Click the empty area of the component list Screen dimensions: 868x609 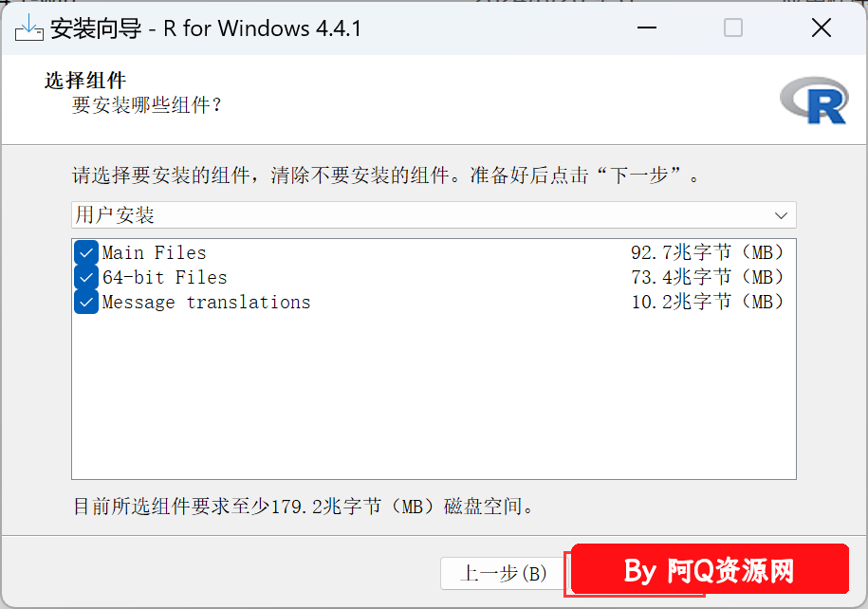pyautogui.click(x=434, y=396)
